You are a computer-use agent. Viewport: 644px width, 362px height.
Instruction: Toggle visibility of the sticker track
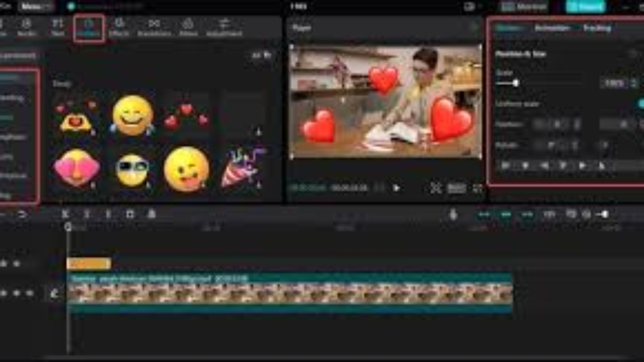[x=17, y=264]
